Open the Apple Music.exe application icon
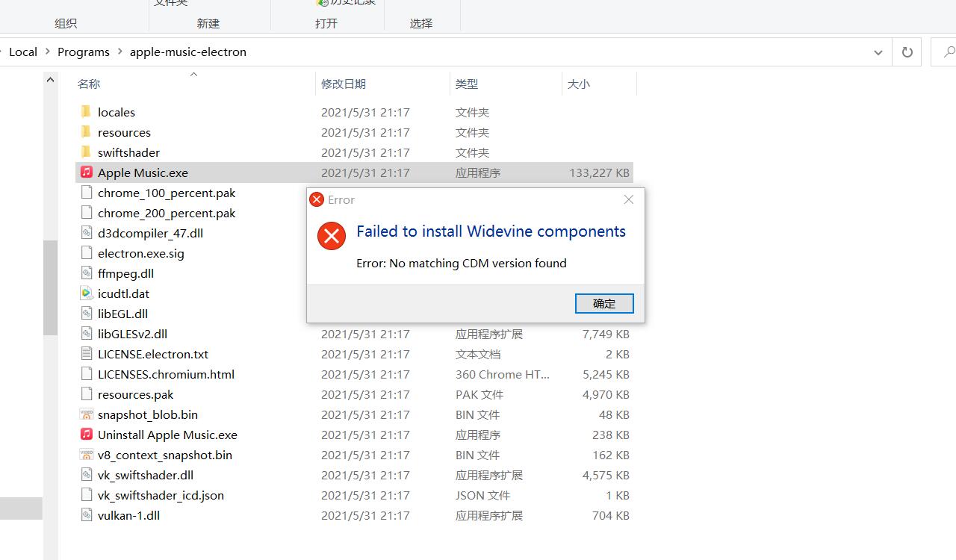This screenshot has width=956, height=560. coord(86,172)
